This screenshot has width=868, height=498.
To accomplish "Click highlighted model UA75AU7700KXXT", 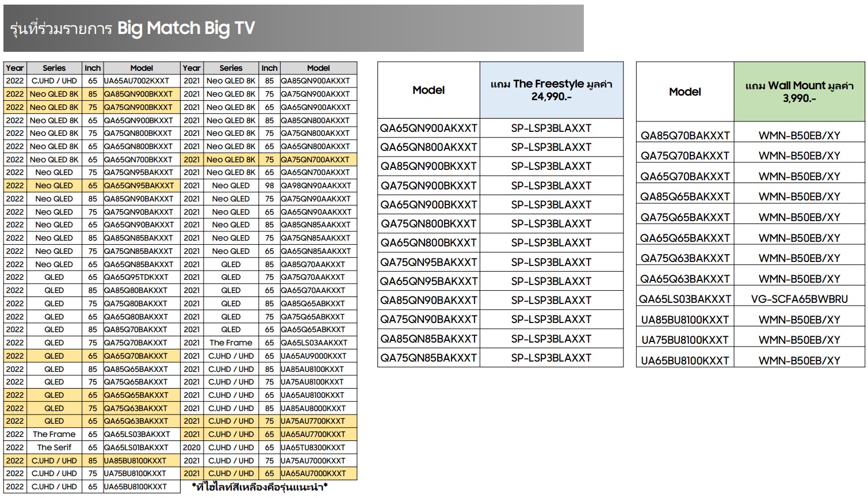I will point(318,421).
